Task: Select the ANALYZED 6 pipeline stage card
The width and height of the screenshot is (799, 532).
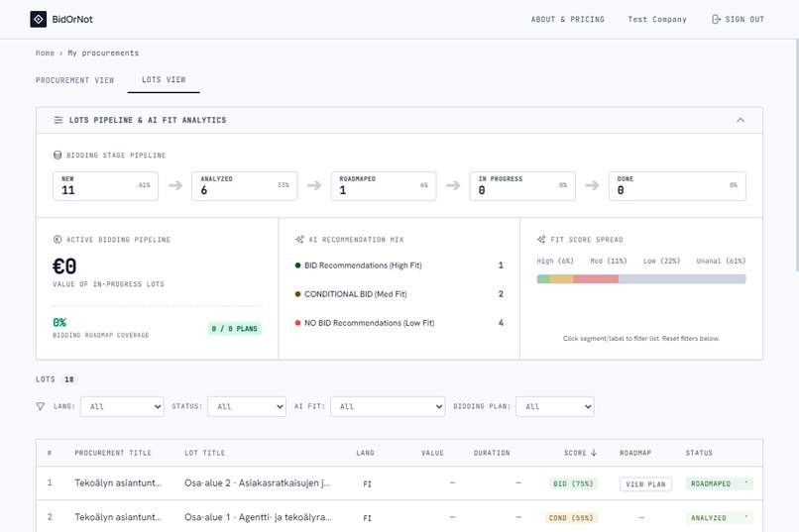Action: click(245, 186)
